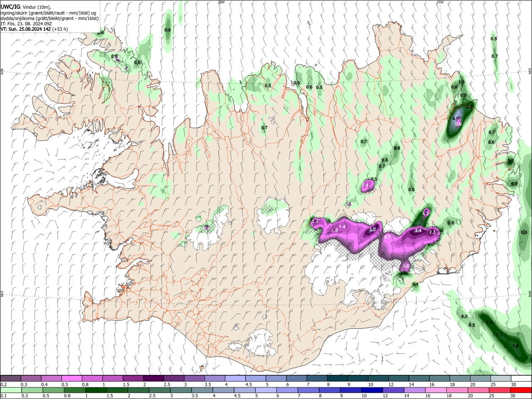This screenshot has width=532, height=399.
Task: Select the '0.4' label under the snow legend
Action: tap(44, 384)
